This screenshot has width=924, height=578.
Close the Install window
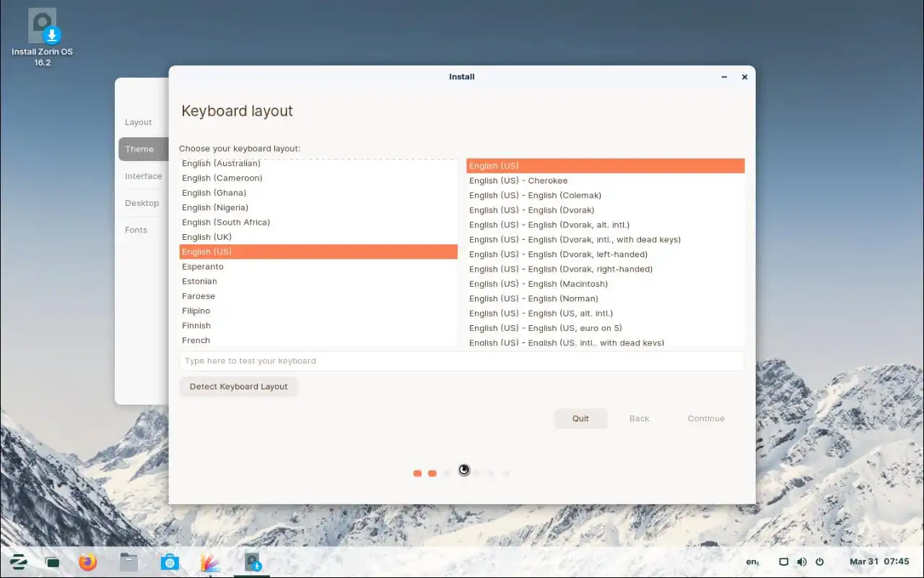pos(744,77)
